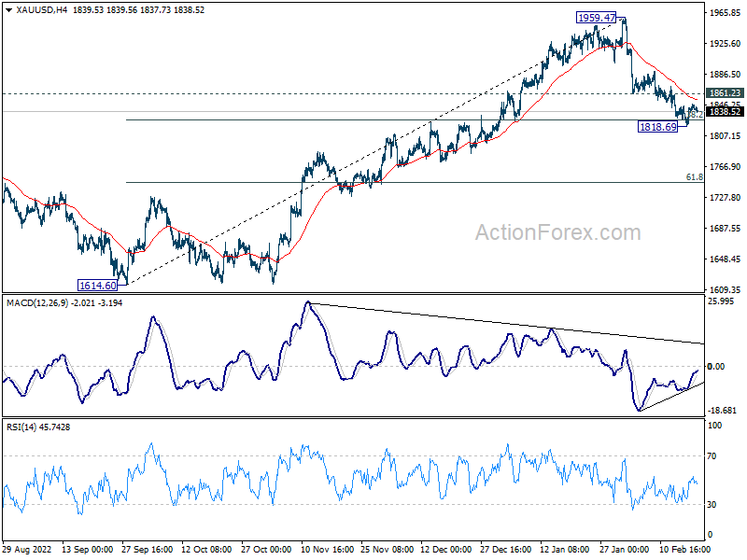The height and width of the screenshot is (560, 747).
Task: Click the 13 Sep 00:00 date label
Action: point(87,550)
